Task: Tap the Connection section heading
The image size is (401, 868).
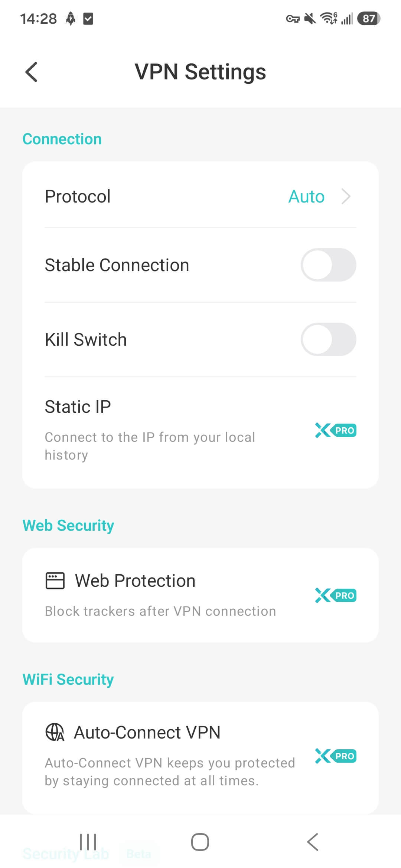Action: 62,139
